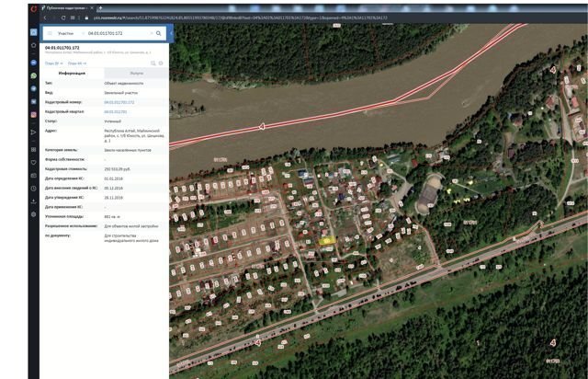Zoom to object icon in info panel
The image size is (588, 379).
[x=153, y=63]
